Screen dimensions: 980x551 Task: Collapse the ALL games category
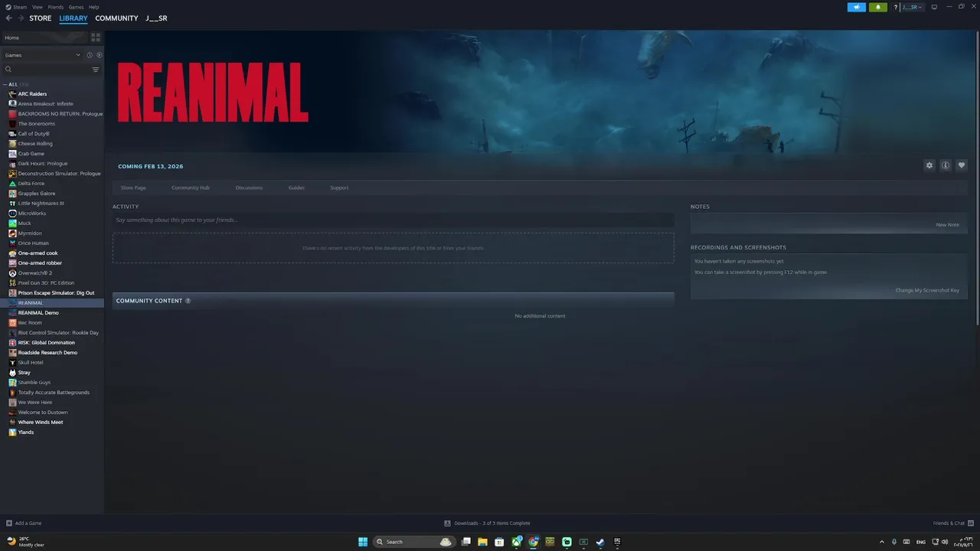click(5, 84)
